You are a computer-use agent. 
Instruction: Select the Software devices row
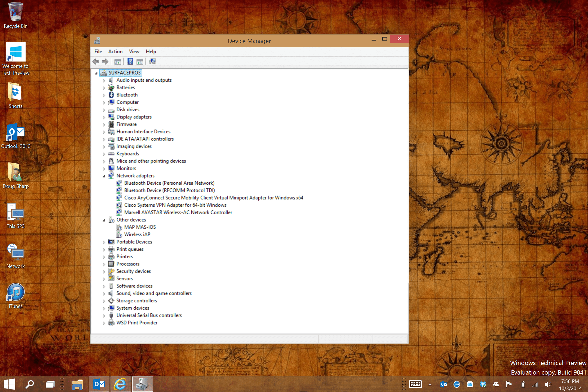(x=134, y=286)
